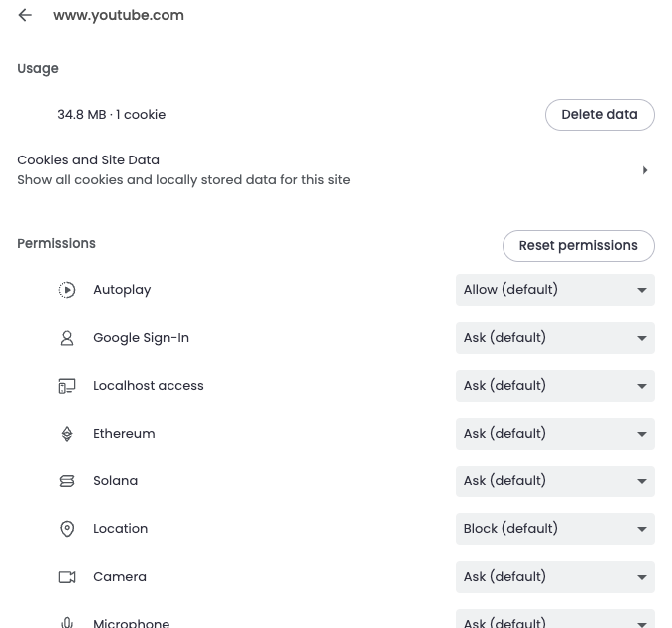672x628 pixels.
Task: Open the Google Sign-In permission dropdown
Action: pos(555,338)
